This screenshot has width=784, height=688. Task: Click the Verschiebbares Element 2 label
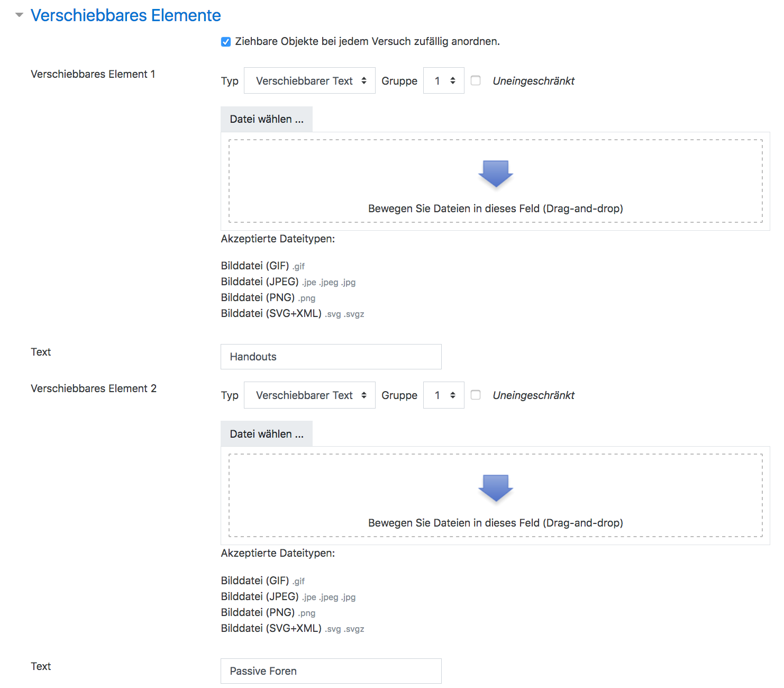tap(94, 388)
